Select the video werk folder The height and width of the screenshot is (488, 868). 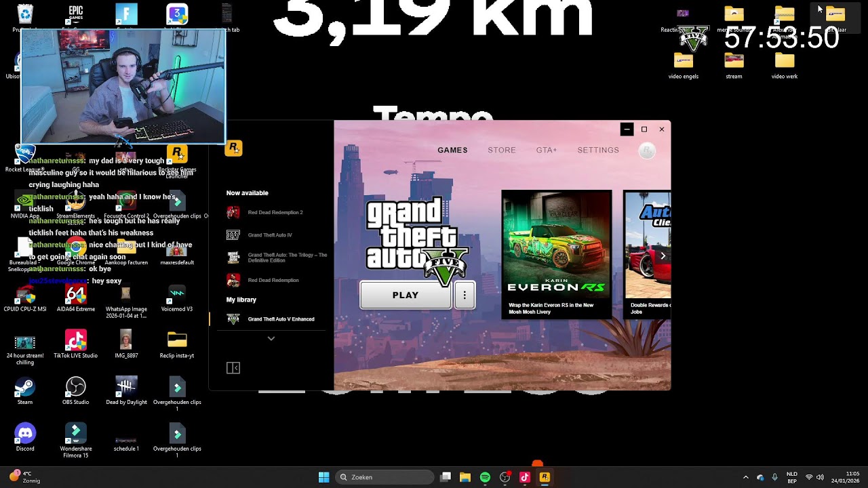pyautogui.click(x=785, y=65)
